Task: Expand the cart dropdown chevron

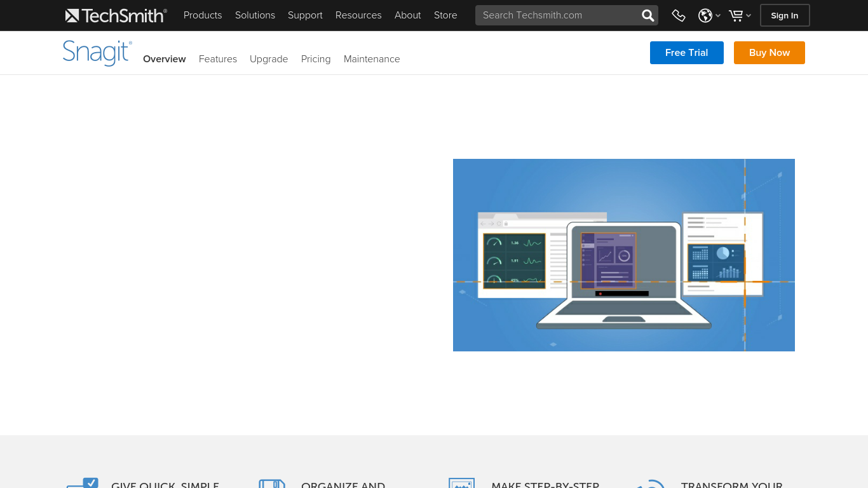Action: click(749, 15)
